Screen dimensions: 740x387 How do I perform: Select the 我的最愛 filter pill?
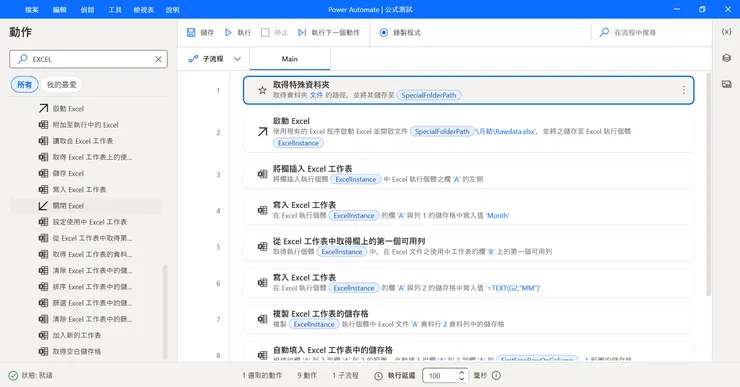coord(61,84)
